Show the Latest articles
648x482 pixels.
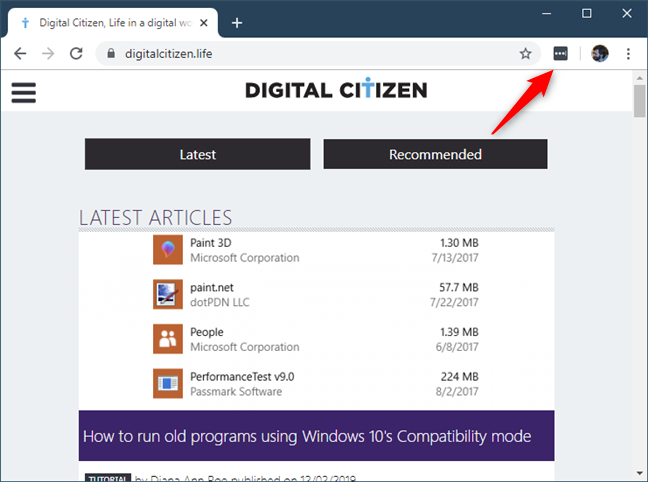coord(198,154)
